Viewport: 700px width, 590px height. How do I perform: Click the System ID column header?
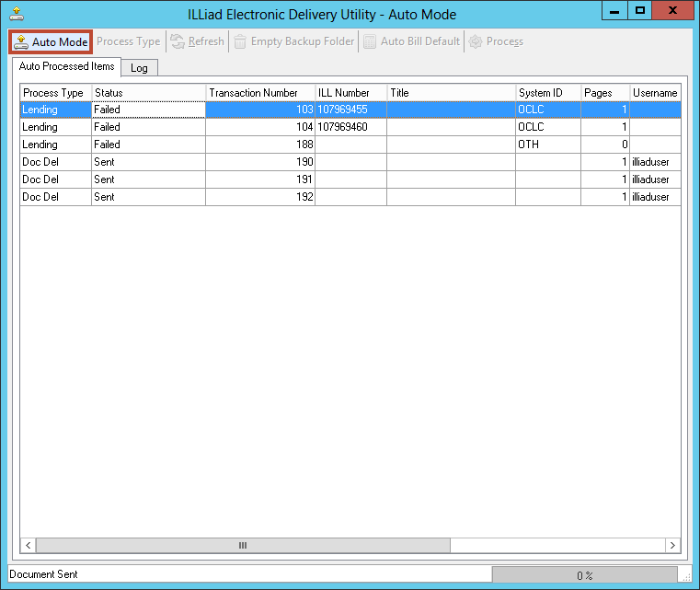click(x=546, y=93)
